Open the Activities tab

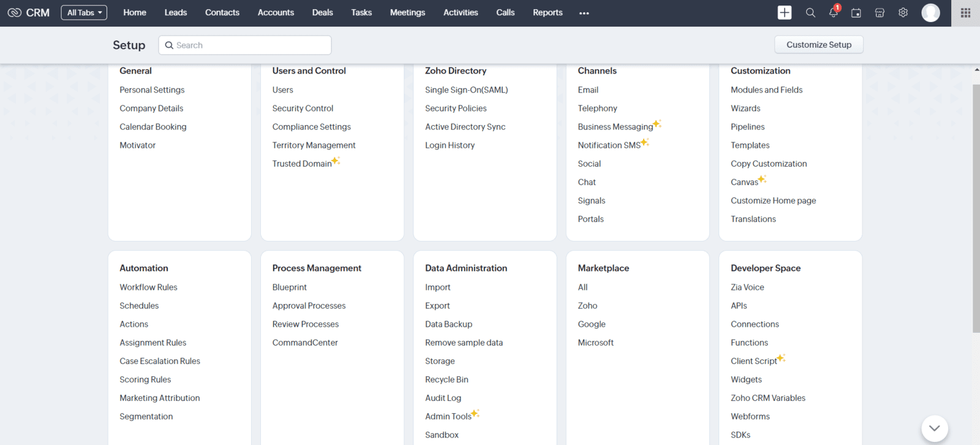point(461,12)
